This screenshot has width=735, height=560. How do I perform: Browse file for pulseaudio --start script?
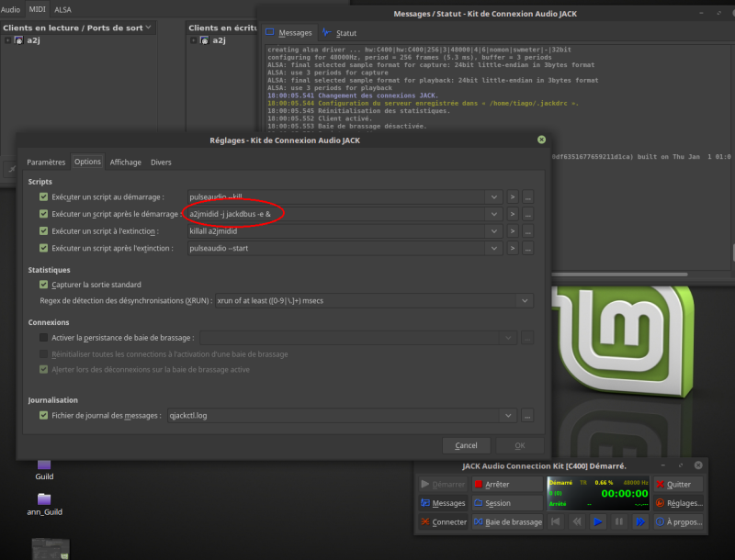click(x=527, y=248)
